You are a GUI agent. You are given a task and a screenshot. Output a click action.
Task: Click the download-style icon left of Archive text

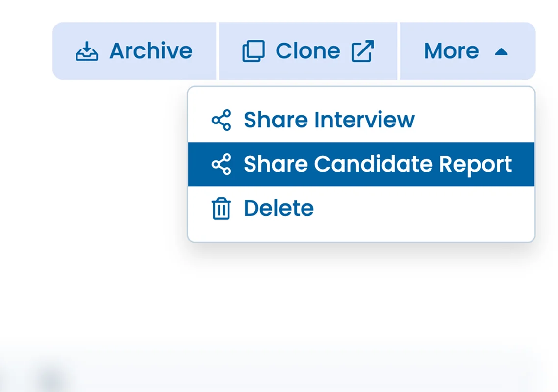[86, 50]
